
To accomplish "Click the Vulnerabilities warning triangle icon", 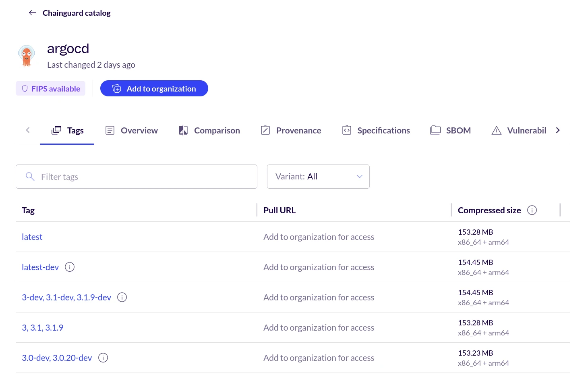I will point(497,130).
